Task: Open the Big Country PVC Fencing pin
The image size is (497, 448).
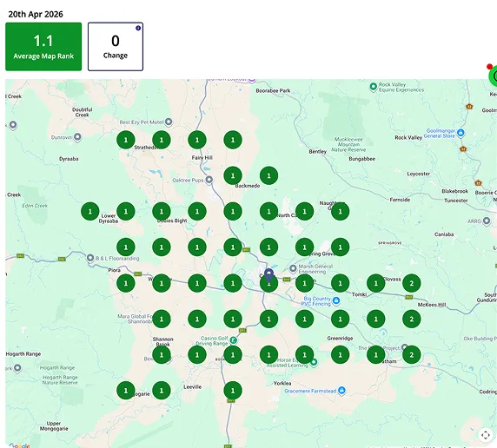Action: 336,300
